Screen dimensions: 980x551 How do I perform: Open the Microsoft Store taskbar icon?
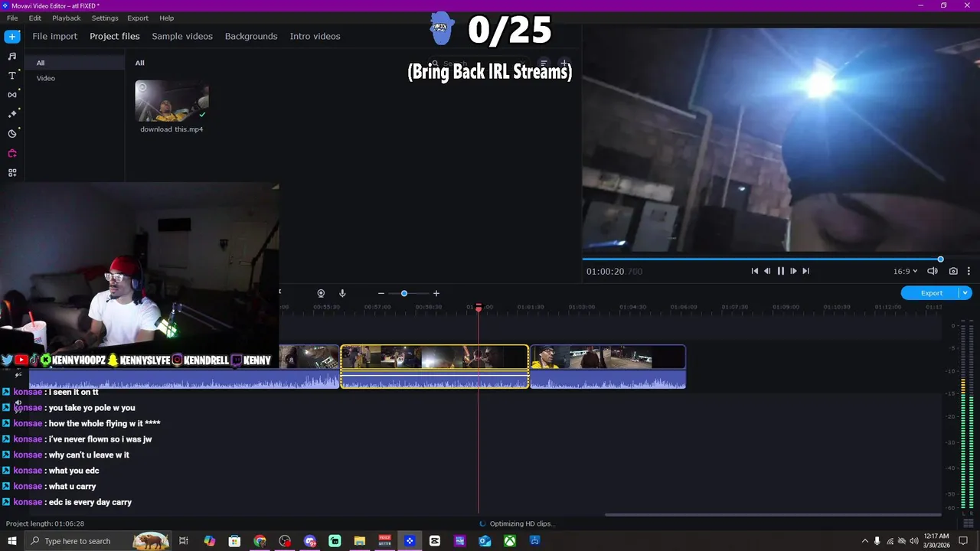click(234, 541)
